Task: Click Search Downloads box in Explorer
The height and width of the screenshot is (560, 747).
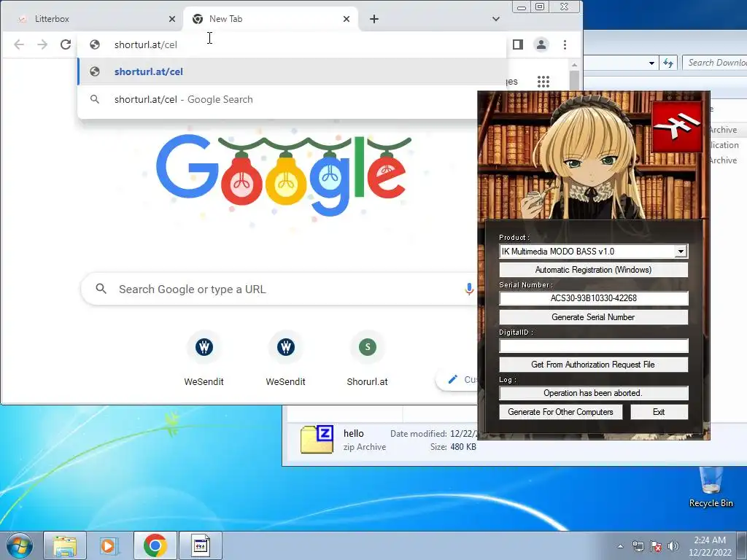Action: [x=716, y=63]
